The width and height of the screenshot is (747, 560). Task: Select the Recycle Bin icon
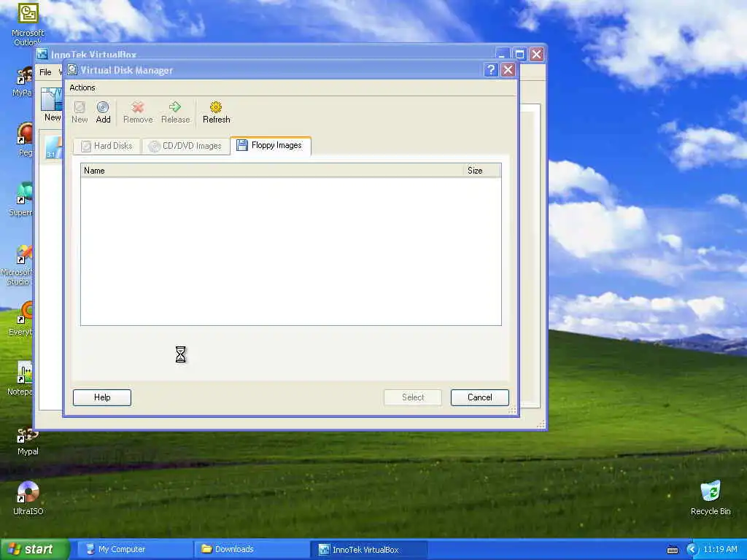(x=711, y=498)
